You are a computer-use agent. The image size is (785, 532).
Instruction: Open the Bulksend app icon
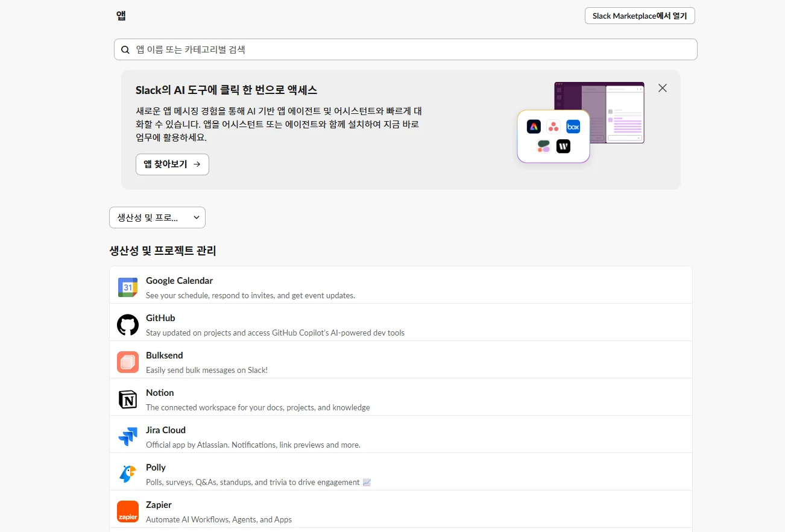[128, 362]
